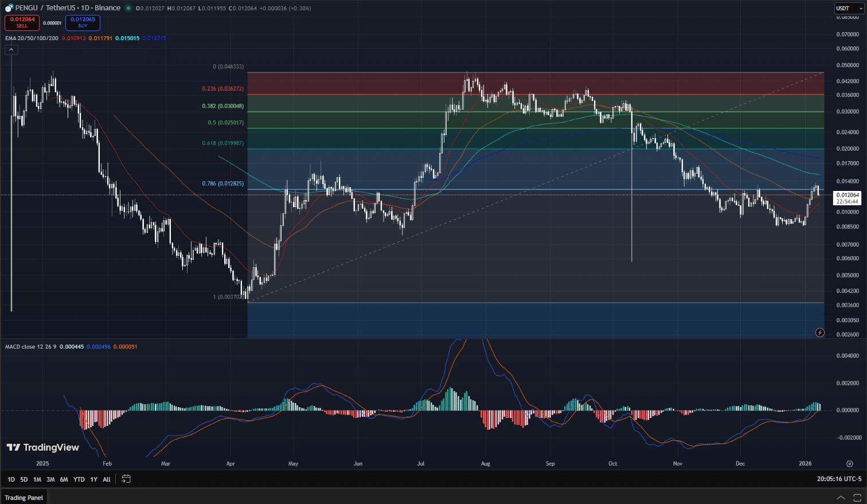This screenshot has height=504, width=867.
Task: Click the current price label on the right axis
Action: click(x=848, y=197)
